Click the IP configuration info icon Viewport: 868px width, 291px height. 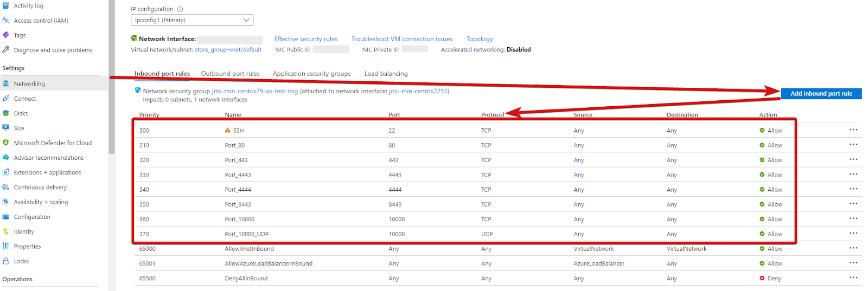tap(180, 9)
